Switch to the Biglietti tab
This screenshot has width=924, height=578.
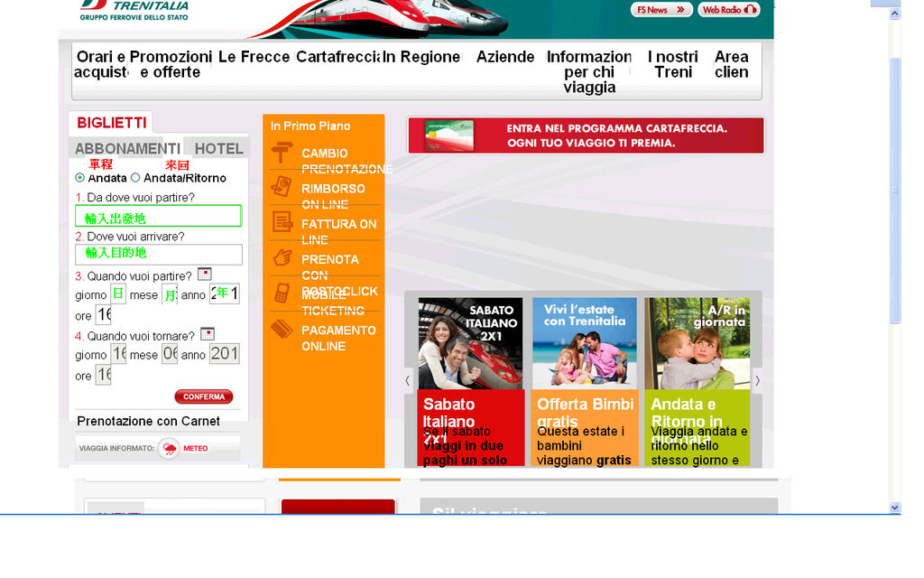click(x=111, y=123)
